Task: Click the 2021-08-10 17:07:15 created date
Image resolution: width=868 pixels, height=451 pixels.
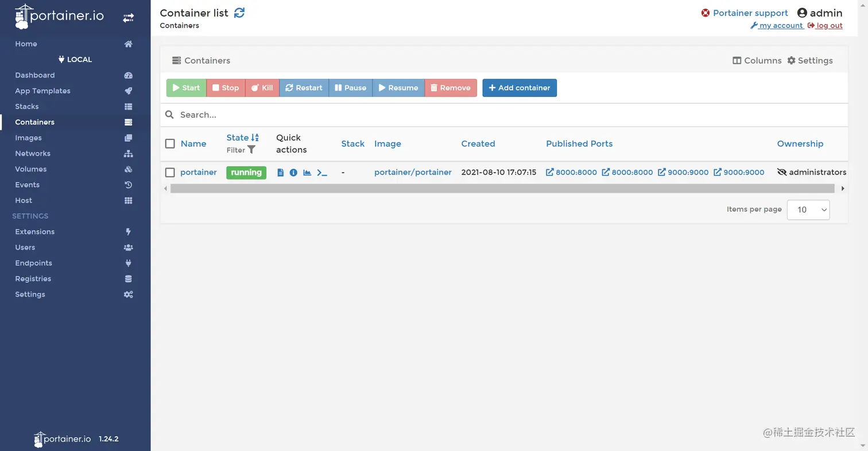Action: (x=499, y=172)
